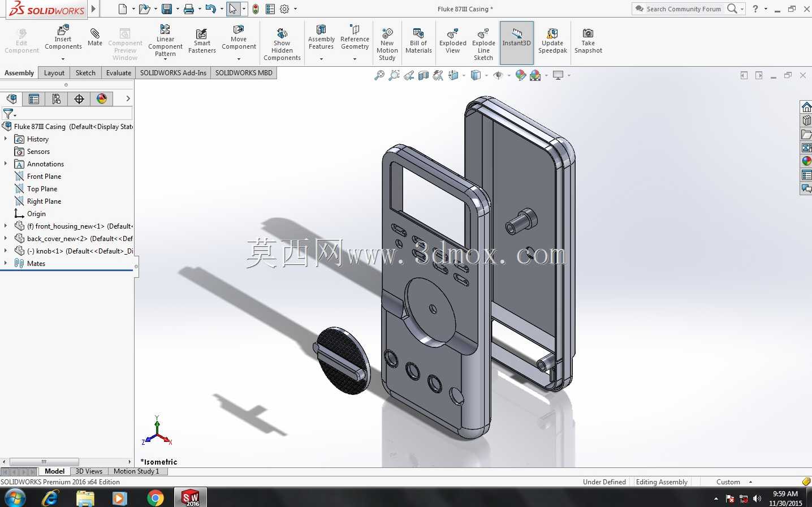Click the Save toolbar icon
Screen dimensions: 812x507
[x=166, y=9]
